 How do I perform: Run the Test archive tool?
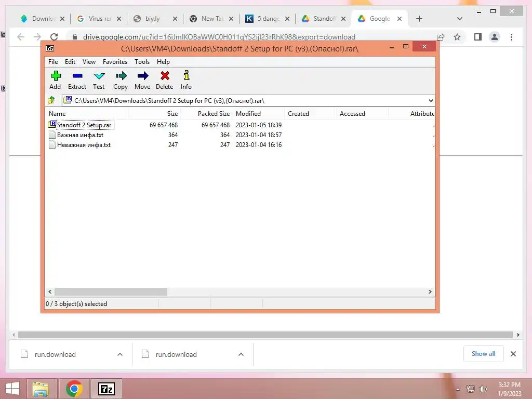tap(99, 76)
